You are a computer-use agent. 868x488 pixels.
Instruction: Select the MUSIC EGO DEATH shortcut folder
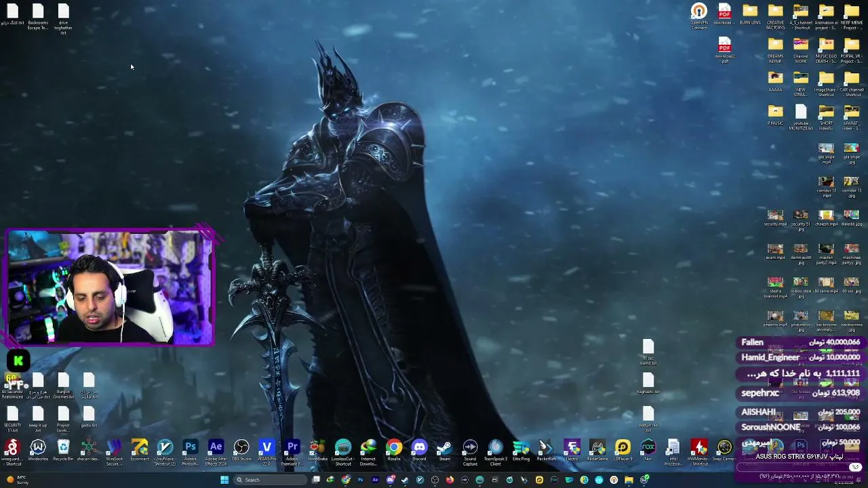coord(826,51)
